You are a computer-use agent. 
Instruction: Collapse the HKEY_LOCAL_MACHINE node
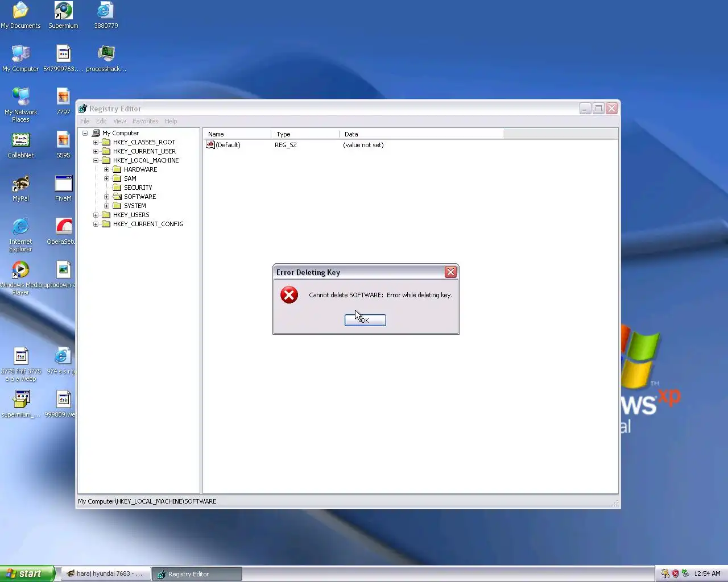(96, 160)
